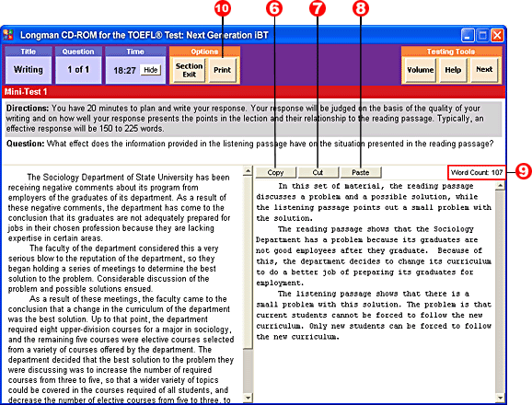Click the Cut button
Screen dimensions: 532x405
(318, 172)
